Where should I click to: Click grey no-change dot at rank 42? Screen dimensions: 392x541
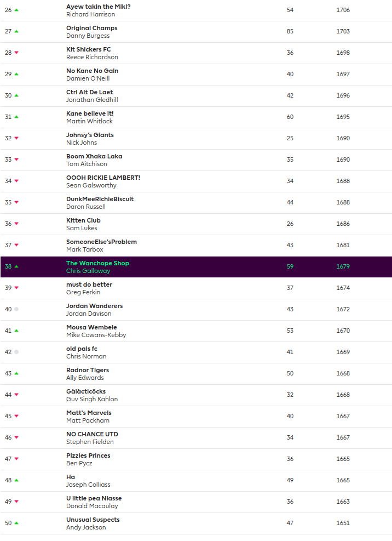[x=16, y=352]
